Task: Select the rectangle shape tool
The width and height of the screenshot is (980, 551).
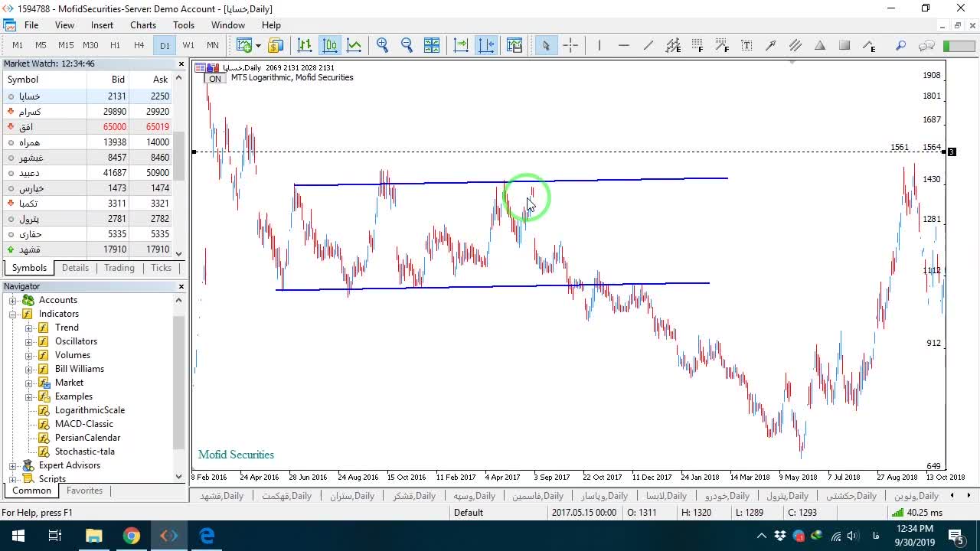Action: pyautogui.click(x=844, y=45)
